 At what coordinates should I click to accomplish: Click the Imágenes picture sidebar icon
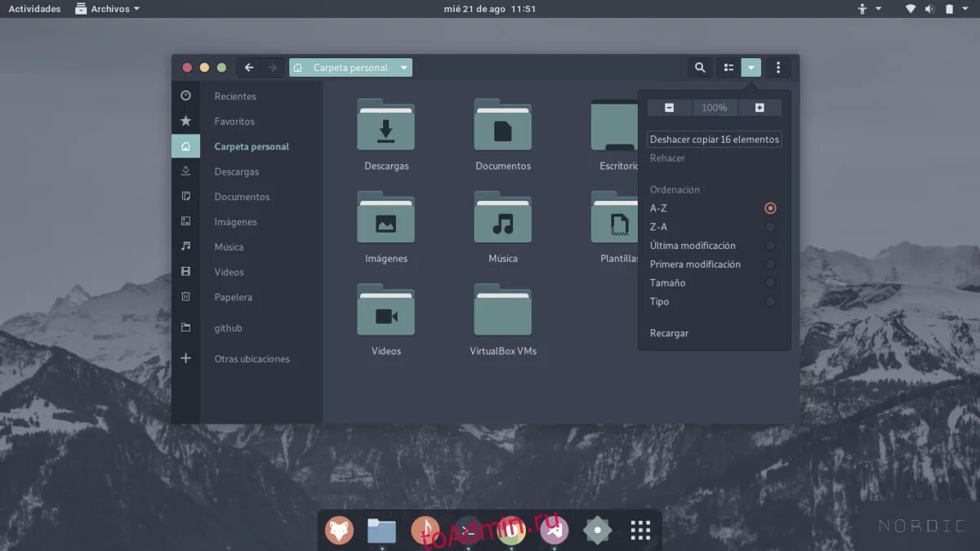click(x=185, y=221)
